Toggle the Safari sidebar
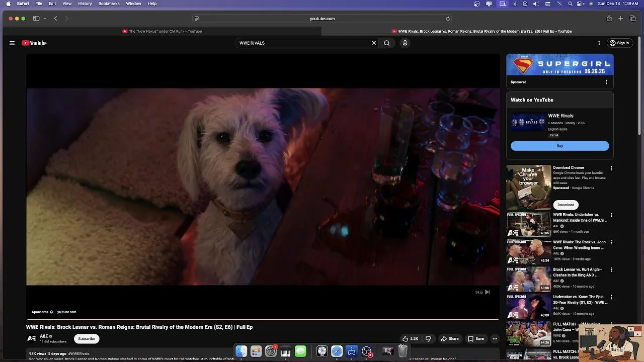Screen dimensions: 644x362 tap(36, 19)
